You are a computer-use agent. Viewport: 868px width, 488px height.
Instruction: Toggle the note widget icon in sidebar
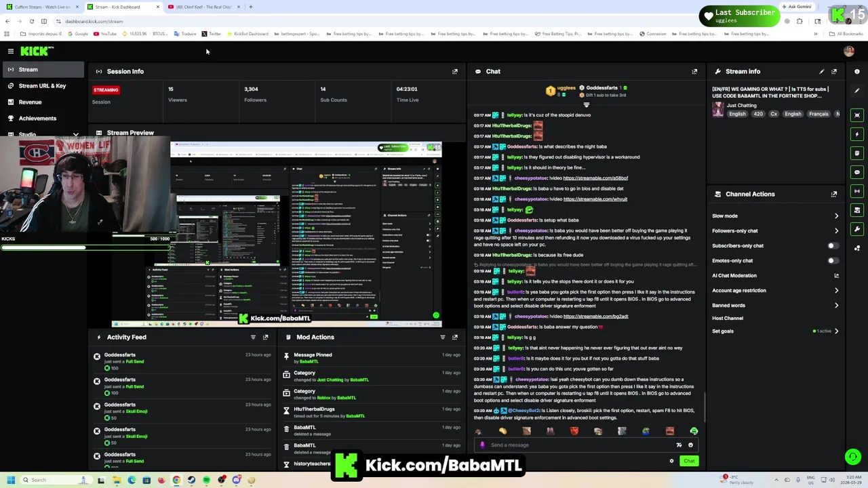857,153
